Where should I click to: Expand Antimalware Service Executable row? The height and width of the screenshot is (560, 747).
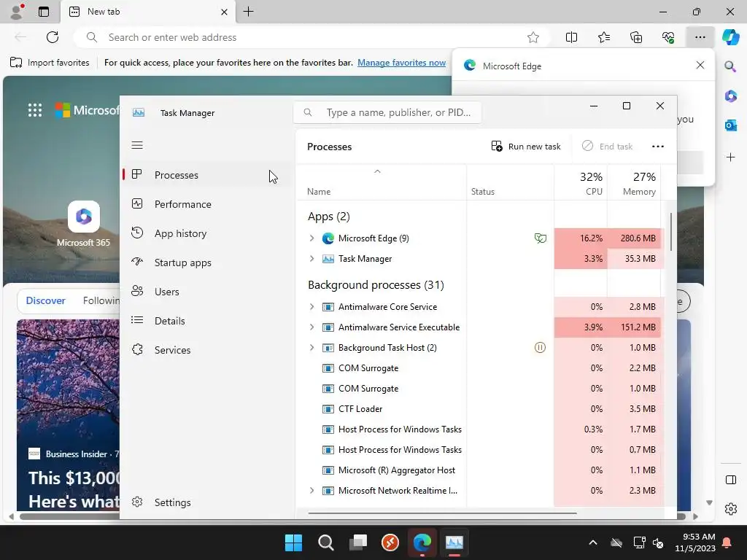coord(312,327)
